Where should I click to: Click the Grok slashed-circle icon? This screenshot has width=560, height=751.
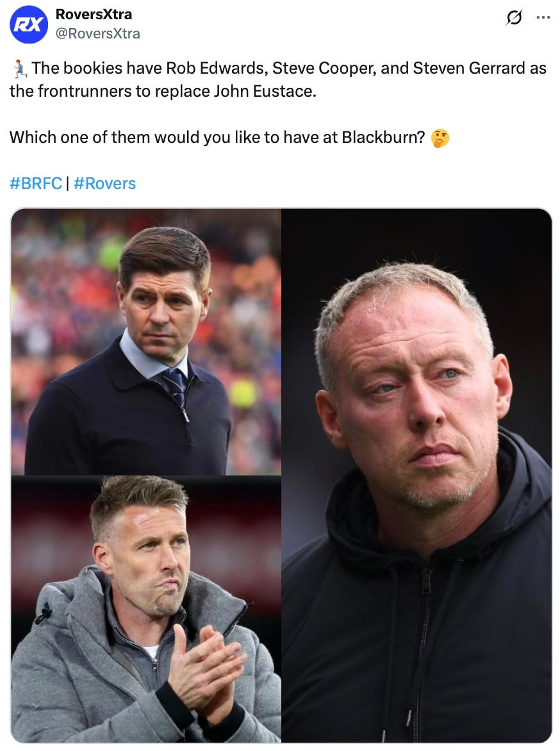click(514, 18)
